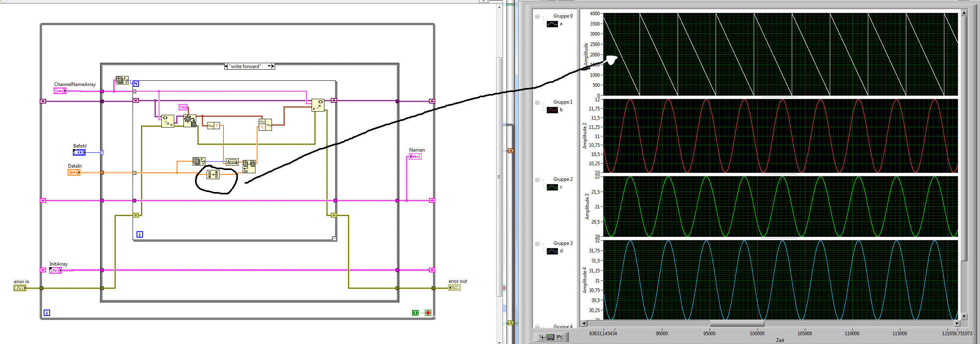Click the plot b legend swatch
Screen dimensions: 980x344
click(552, 110)
